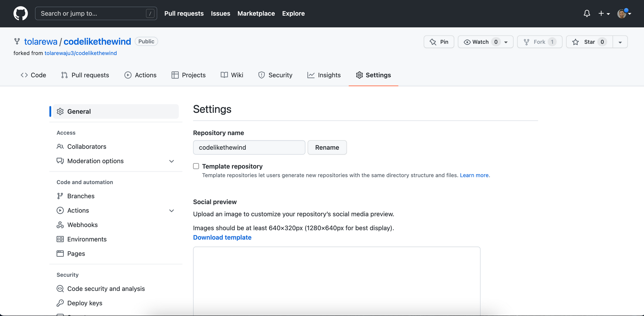Click the gear icon beside General
644x316 pixels.
point(60,112)
